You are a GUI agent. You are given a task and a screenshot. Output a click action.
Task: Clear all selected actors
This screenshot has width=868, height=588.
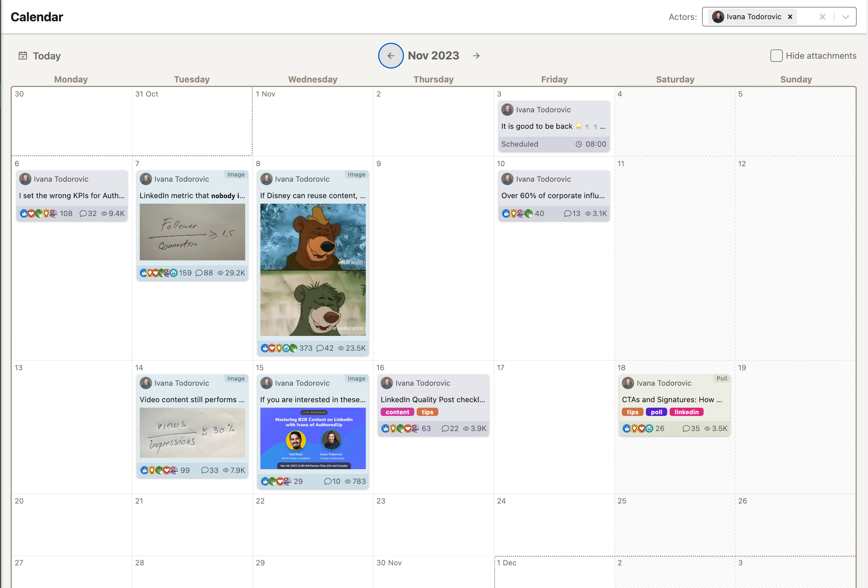822,17
